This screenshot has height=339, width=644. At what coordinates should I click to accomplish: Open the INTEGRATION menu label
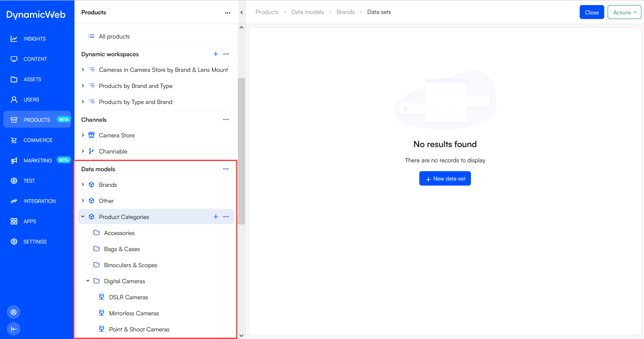40,201
